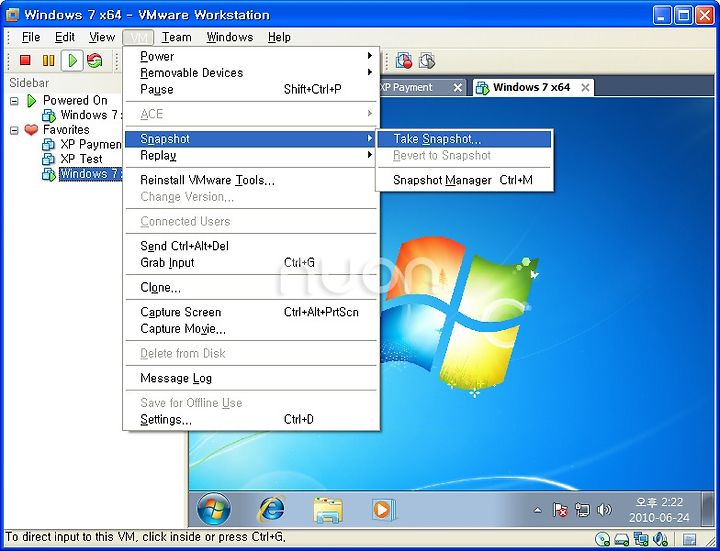Open Snapshot Manager from submenu
The image size is (720, 551).
[464, 180]
